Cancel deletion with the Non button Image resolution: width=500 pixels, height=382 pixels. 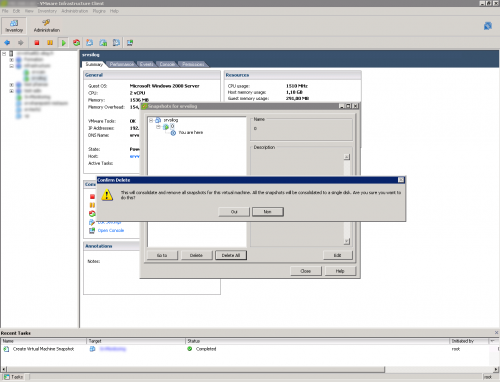tap(268, 212)
